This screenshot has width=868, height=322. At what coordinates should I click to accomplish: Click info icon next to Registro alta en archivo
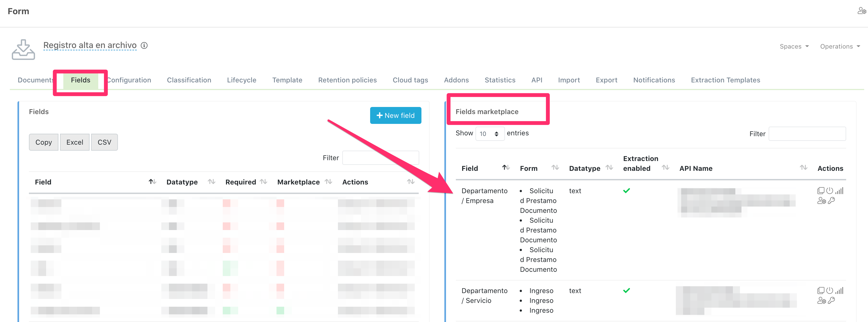pyautogui.click(x=144, y=46)
